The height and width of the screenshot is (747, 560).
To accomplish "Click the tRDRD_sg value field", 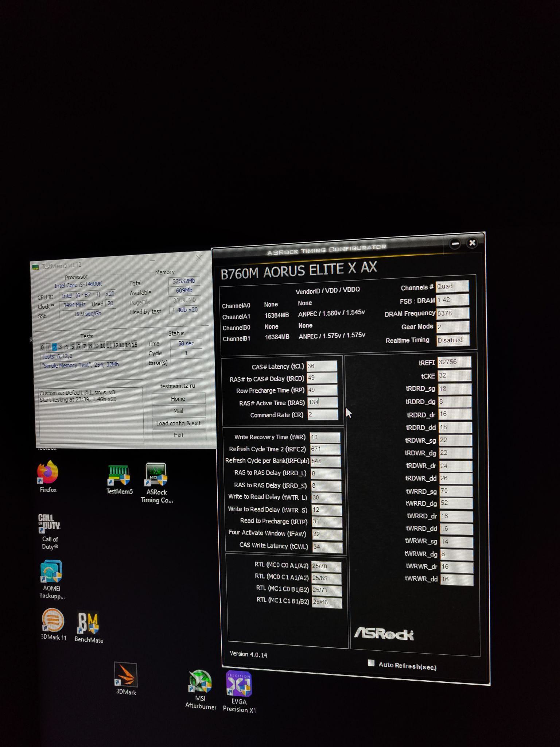I will click(x=455, y=389).
